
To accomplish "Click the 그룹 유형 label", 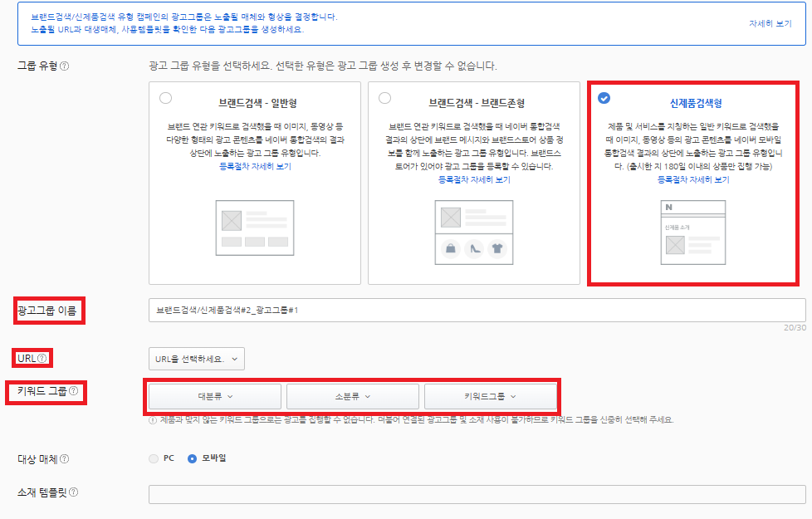I will pyautogui.click(x=37, y=66).
